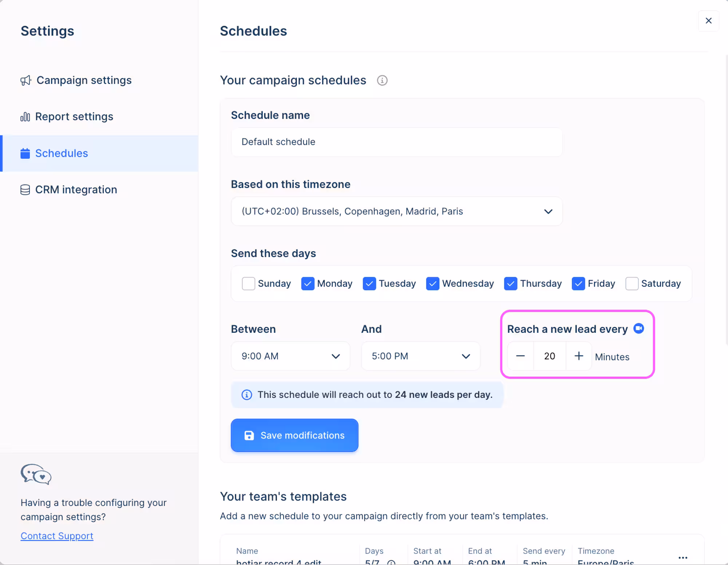This screenshot has height=565, width=728.
Task: Click Save modifications button
Action: [x=294, y=435]
